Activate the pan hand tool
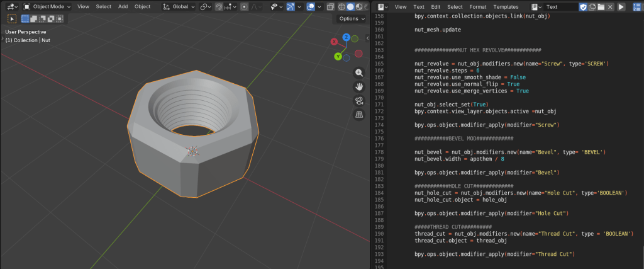Viewport: 644px width, 269px height. tap(359, 87)
